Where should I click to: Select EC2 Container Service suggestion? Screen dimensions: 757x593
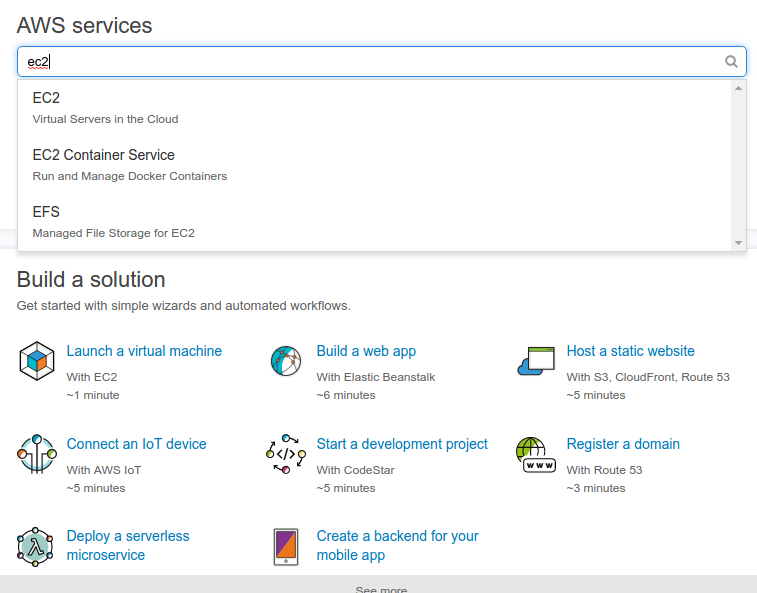[374, 165]
